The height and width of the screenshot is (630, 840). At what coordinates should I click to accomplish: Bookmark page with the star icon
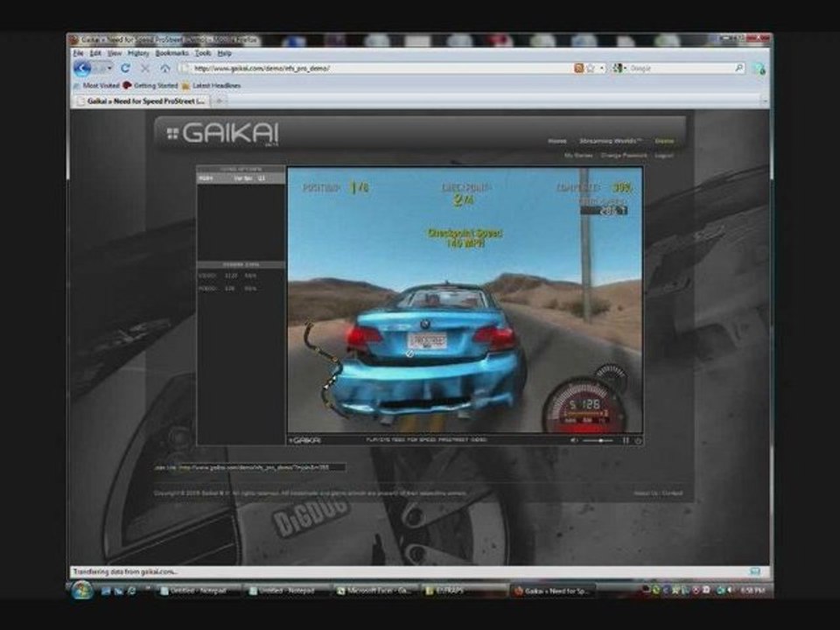pos(591,68)
